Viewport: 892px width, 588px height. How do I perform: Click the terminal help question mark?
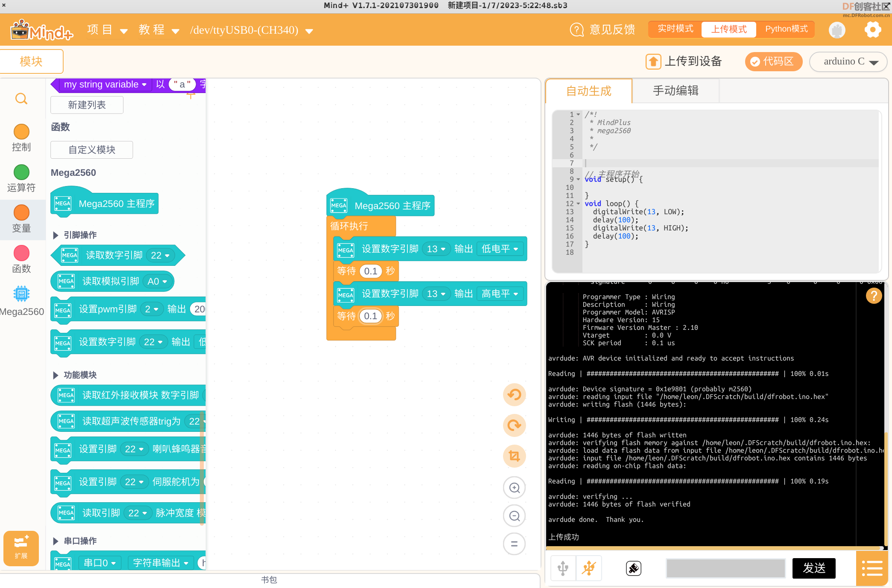[x=874, y=296]
